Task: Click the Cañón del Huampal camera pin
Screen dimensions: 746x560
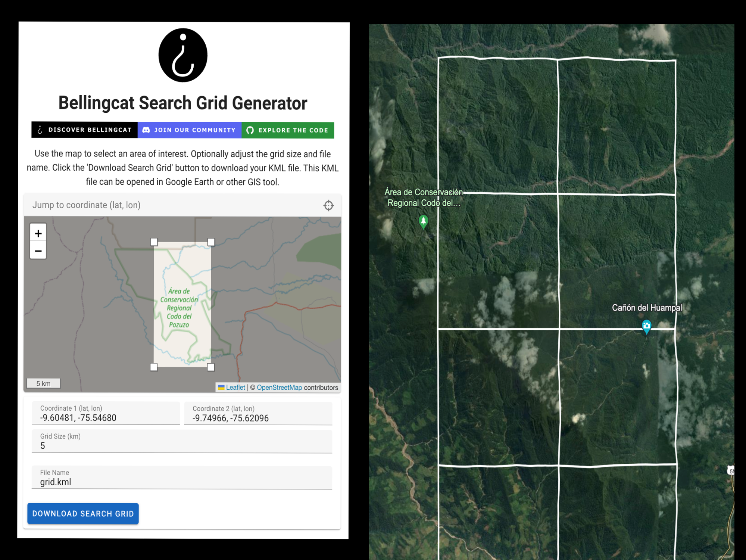Action: click(x=646, y=327)
